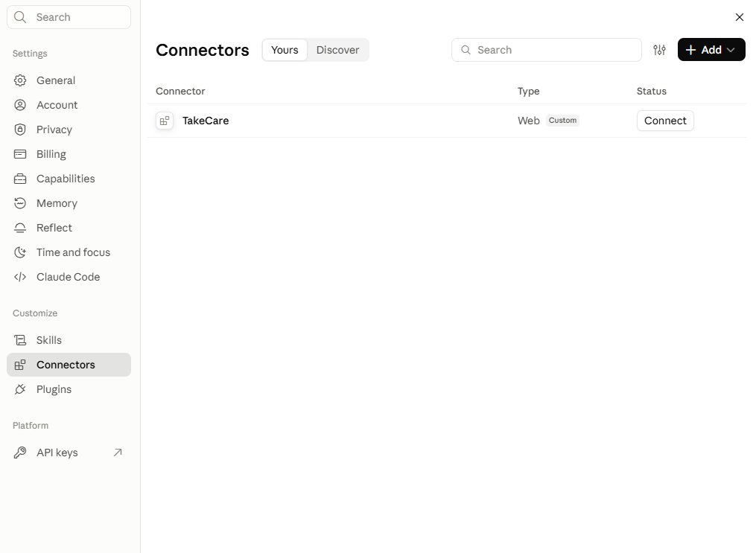The width and height of the screenshot is (756, 553).
Task: Click the Web type label
Action: pos(528,121)
